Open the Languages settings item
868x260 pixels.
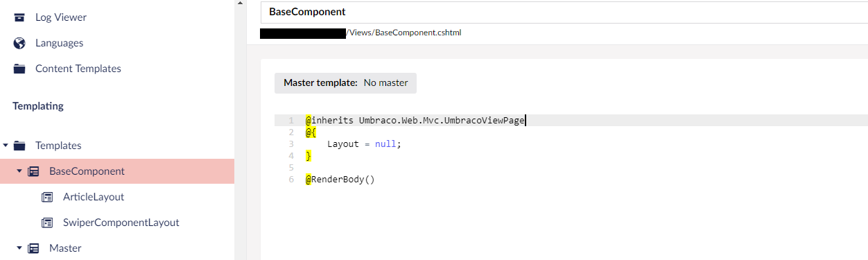coord(59,43)
